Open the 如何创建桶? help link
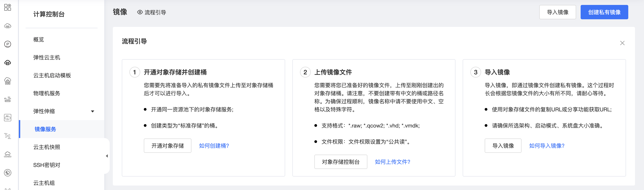 click(214, 146)
